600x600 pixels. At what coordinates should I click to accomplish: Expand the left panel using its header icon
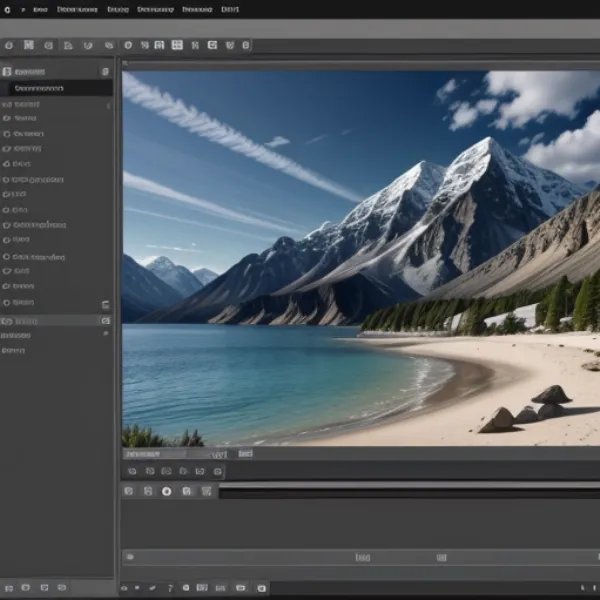pyautogui.click(x=7, y=72)
